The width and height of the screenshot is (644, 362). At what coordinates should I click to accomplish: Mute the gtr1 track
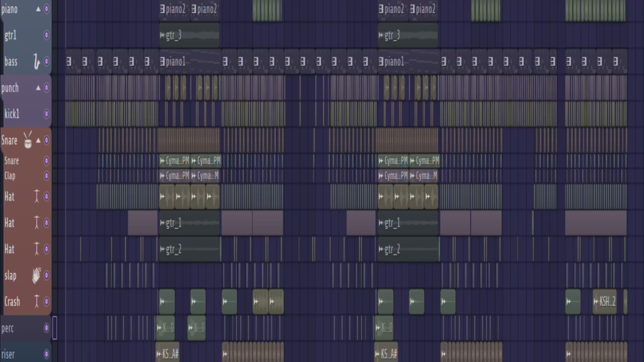point(47,35)
